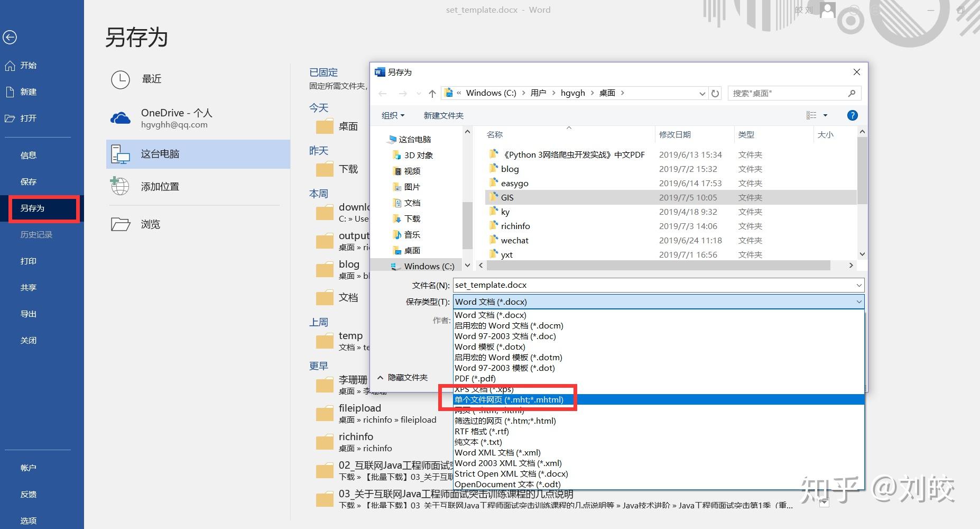Open the 桌面 folder under 今天
The height and width of the screenshot is (529, 980).
tap(337, 126)
